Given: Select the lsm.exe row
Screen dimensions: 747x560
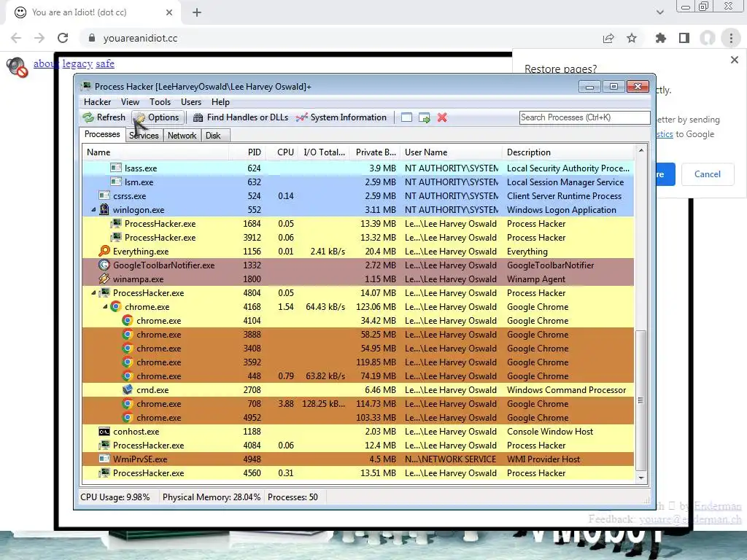Looking at the screenshot, I should [358, 182].
